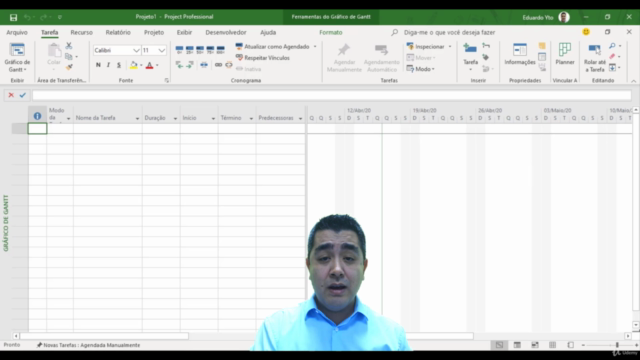Click Rolar até a Tarefa button
This screenshot has width=640, height=360.
pos(595,58)
